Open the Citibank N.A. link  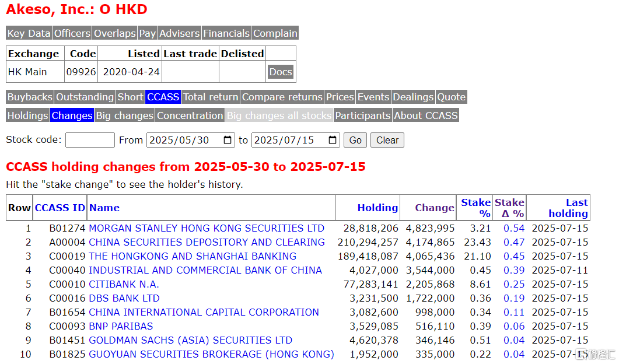(x=124, y=284)
